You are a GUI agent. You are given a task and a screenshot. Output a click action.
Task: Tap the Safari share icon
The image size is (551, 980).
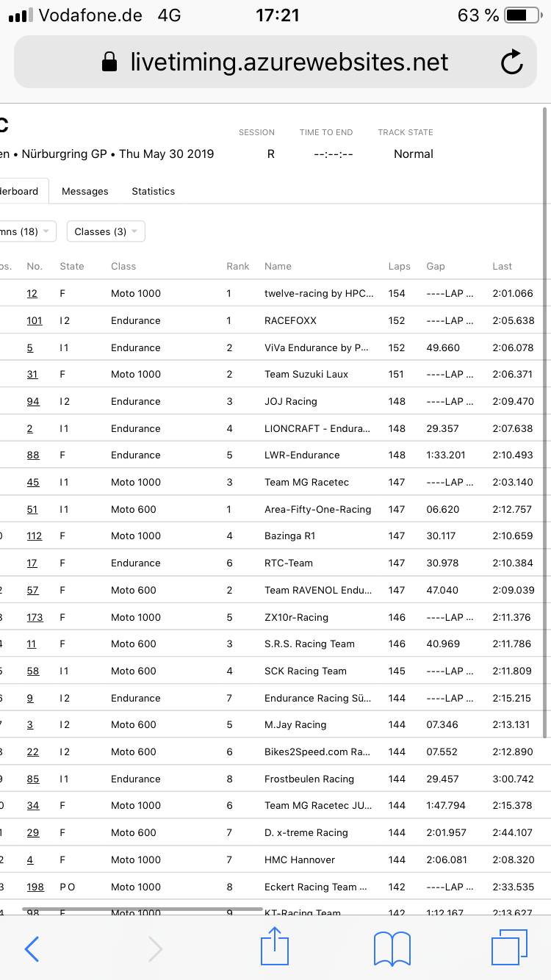(275, 947)
